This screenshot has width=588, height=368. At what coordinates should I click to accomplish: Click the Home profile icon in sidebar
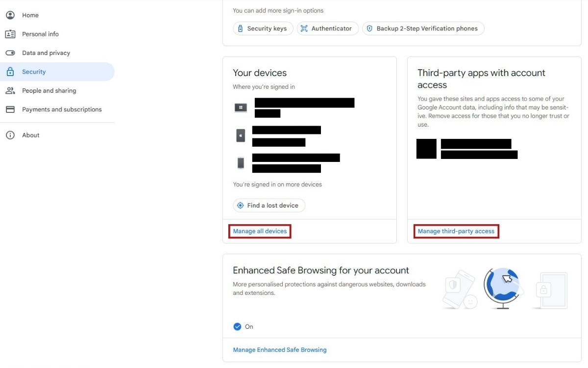click(10, 15)
